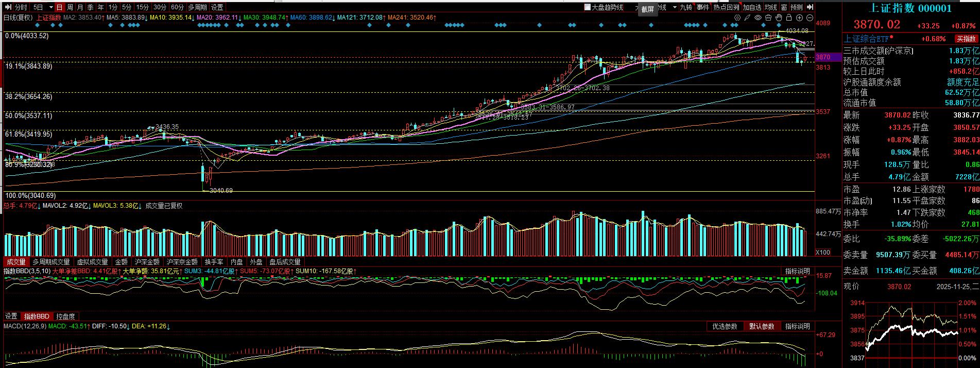Select the 日 daily period tab
The height and width of the screenshot is (368, 980).
click(60, 7)
